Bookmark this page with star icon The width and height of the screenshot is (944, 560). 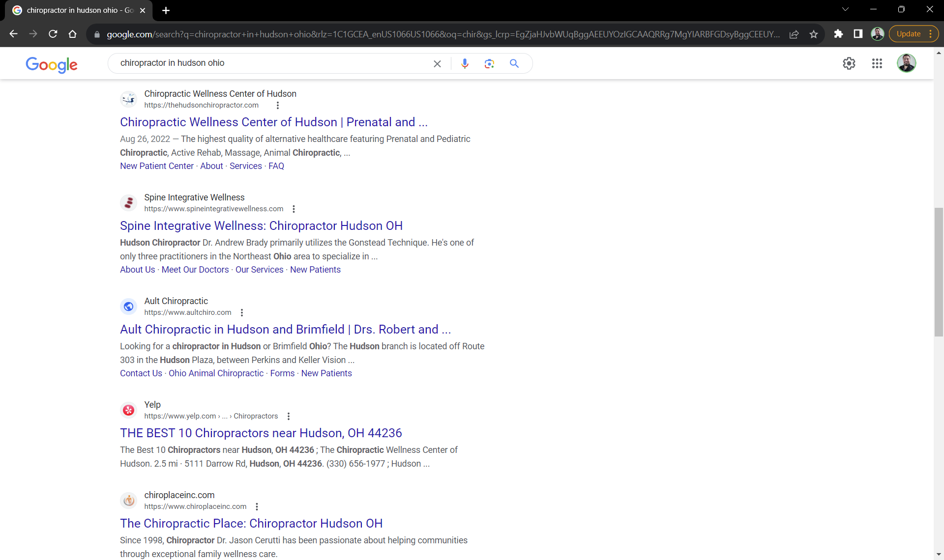point(814,34)
